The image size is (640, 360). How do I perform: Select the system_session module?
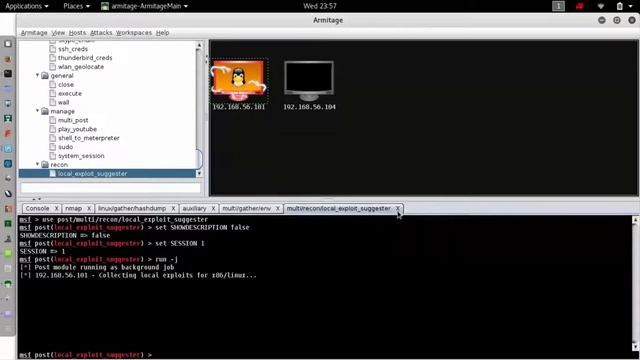click(81, 156)
